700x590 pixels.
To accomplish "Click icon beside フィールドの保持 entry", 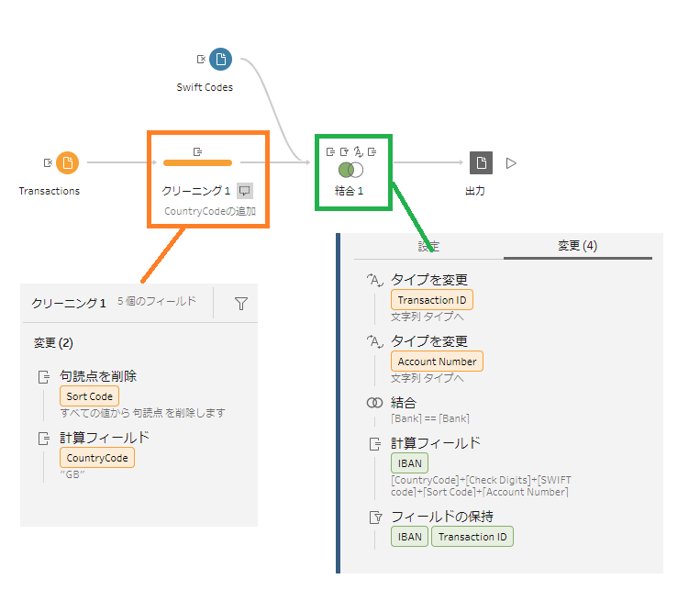I will [x=375, y=518].
